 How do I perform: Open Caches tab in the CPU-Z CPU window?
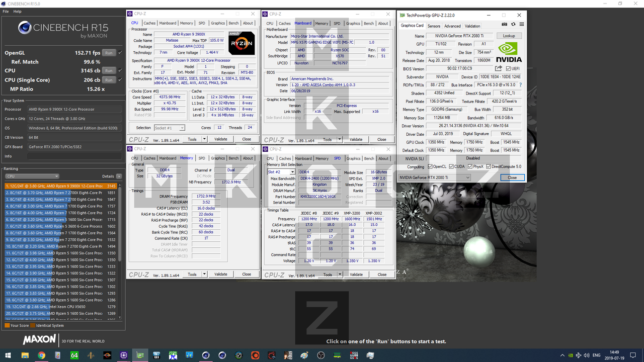[x=149, y=23]
